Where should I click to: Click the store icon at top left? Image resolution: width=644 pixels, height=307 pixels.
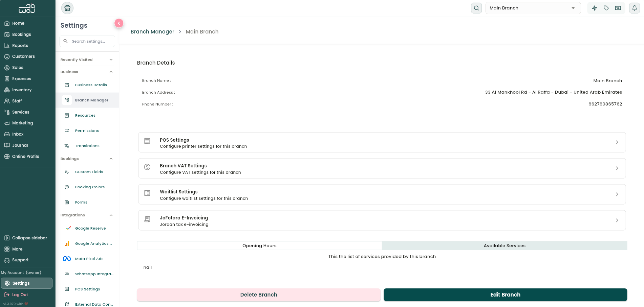(67, 8)
